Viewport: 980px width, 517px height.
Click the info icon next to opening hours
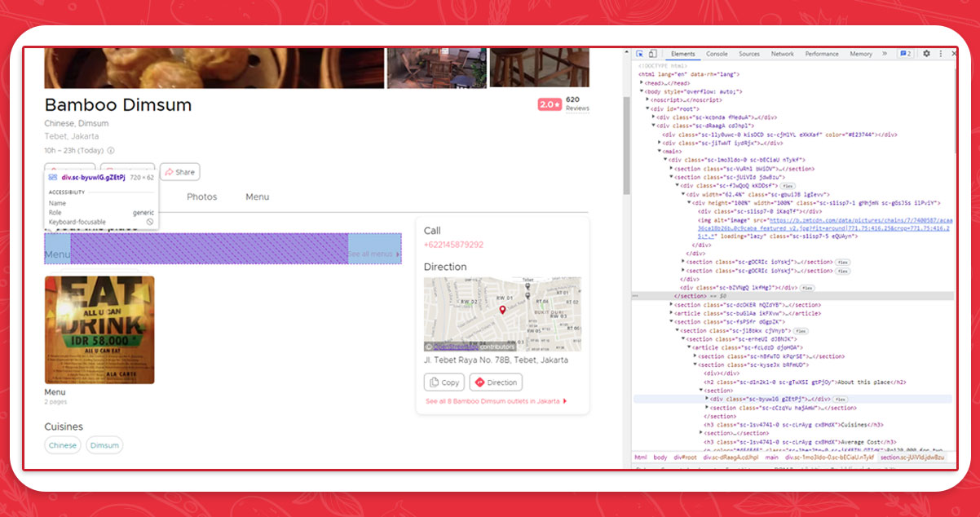coord(111,151)
